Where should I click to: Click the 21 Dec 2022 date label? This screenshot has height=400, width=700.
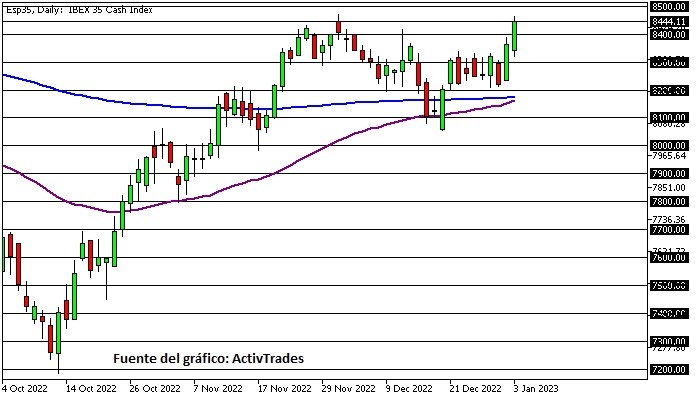click(x=472, y=387)
